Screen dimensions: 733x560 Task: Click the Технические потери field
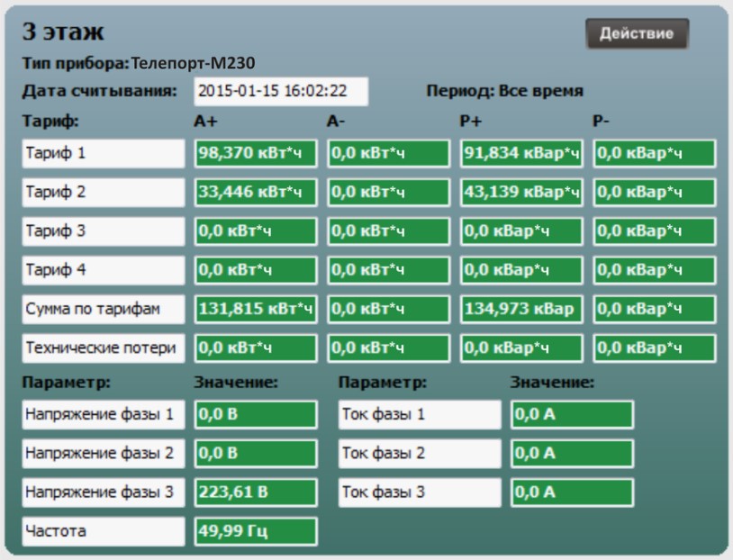104,348
